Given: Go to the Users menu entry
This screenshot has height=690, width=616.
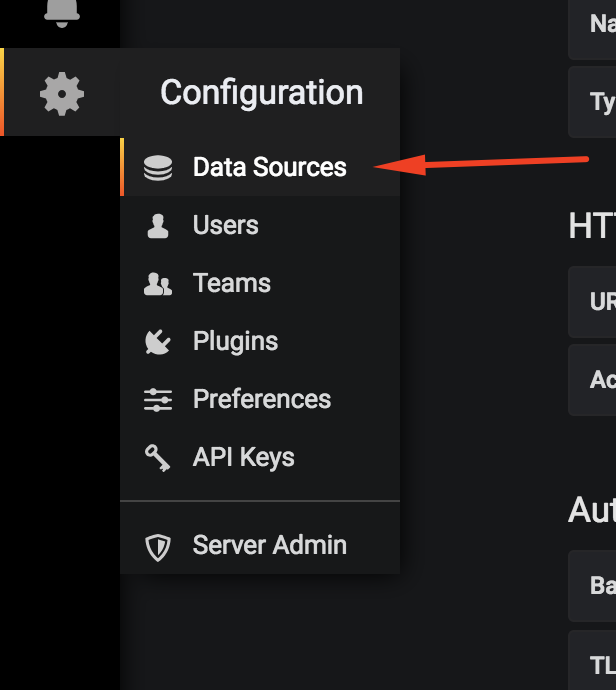Looking at the screenshot, I should [225, 225].
